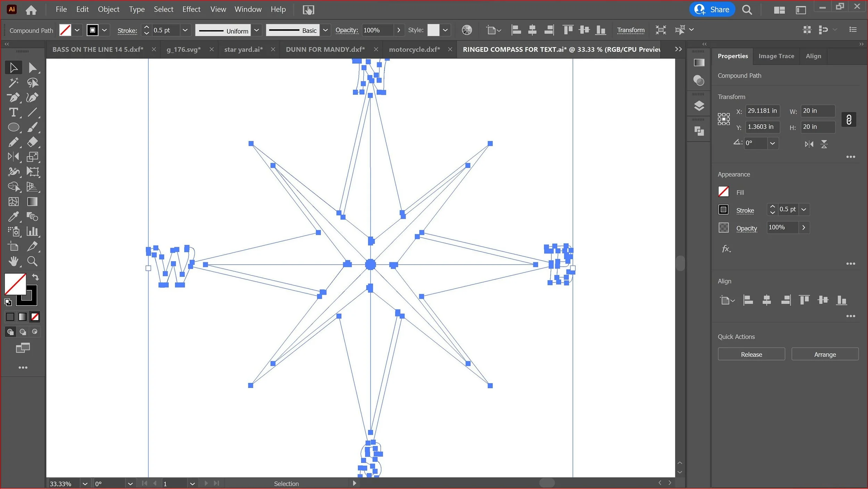
Task: Click the Release quick action button
Action: click(x=751, y=354)
